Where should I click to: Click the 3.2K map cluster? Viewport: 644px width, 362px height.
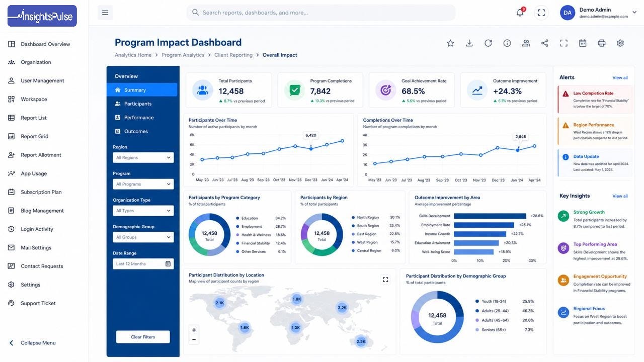342,307
